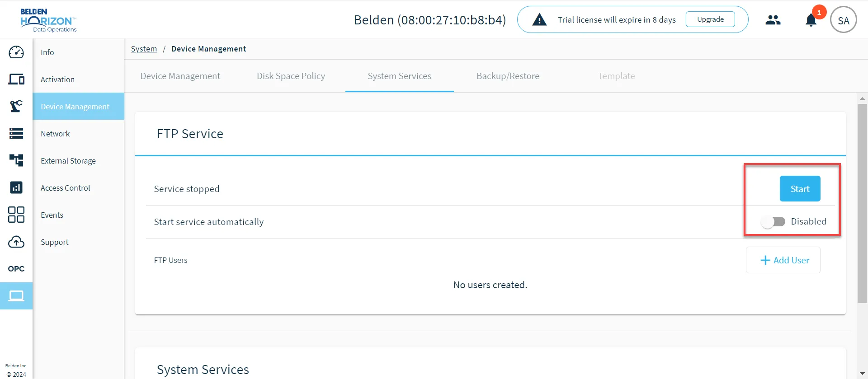Open Access Control in the side menu
Image resolution: width=868 pixels, height=379 pixels.
78,188
